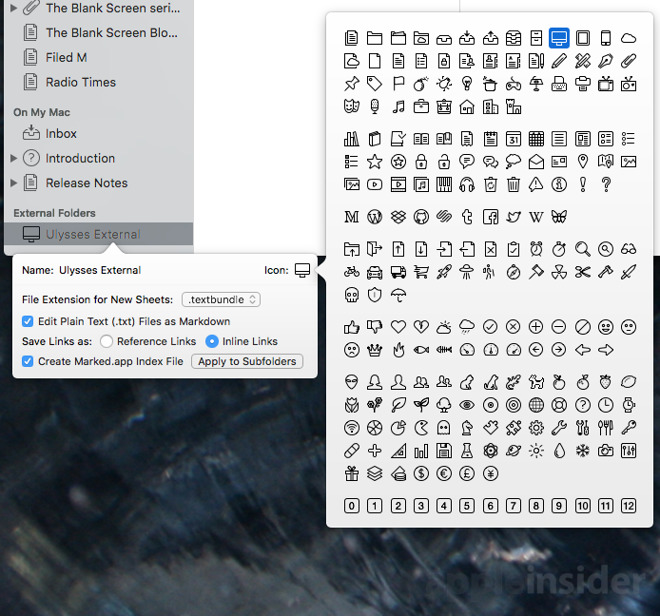Select the bicycle icon

pos(351,272)
